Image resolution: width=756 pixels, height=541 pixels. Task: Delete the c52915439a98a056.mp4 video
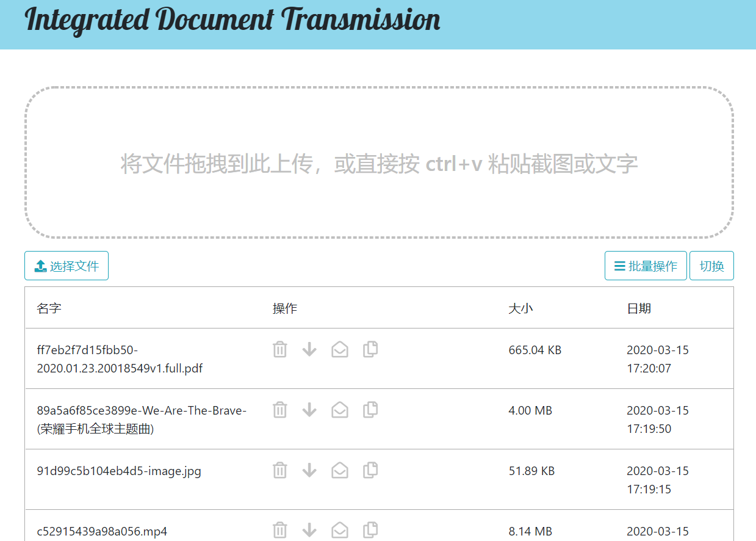pyautogui.click(x=279, y=530)
